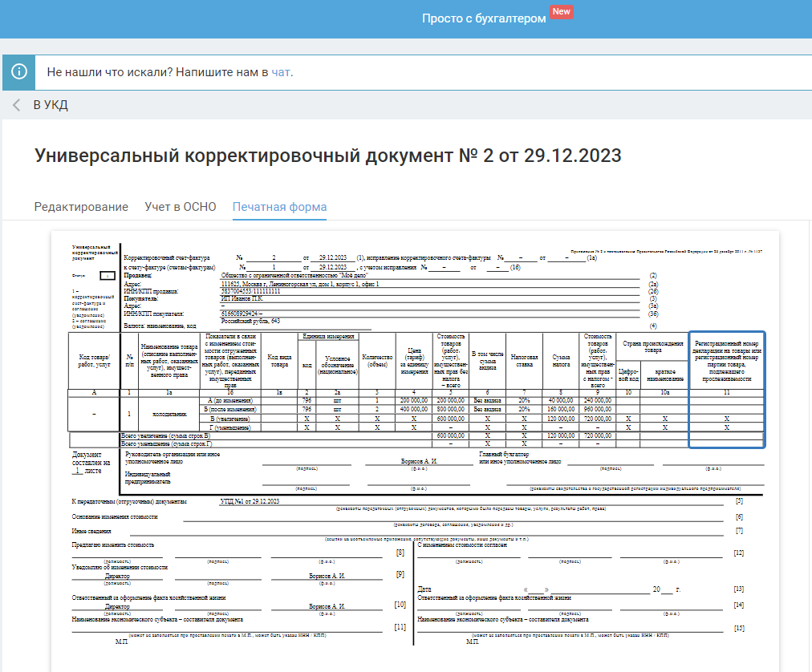This screenshot has height=672, width=812.
Task: Click the status box showing '1'
Action: pyautogui.click(x=108, y=276)
